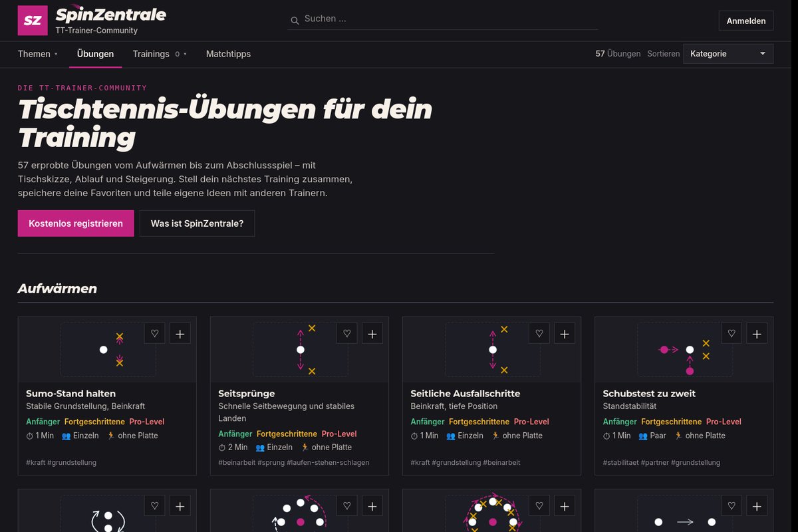This screenshot has width=798, height=532.
Task: Switch to the Übungen tab
Action: 95,54
